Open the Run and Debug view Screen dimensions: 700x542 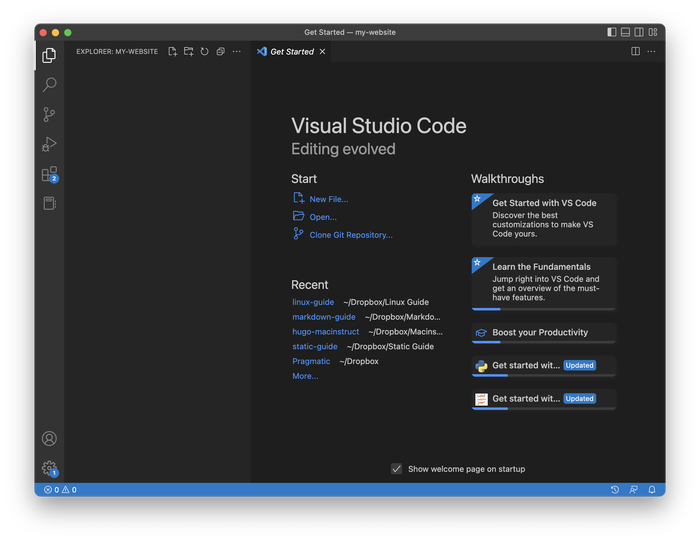[x=49, y=144]
